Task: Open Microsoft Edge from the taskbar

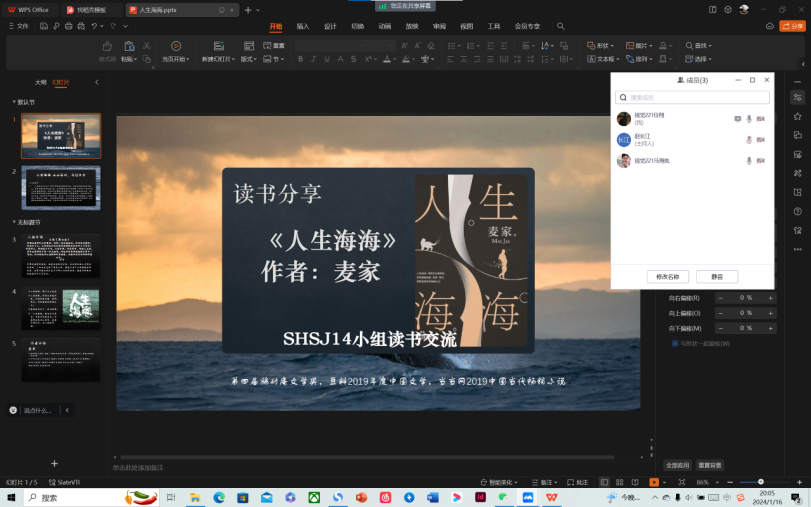Action: coord(219,497)
